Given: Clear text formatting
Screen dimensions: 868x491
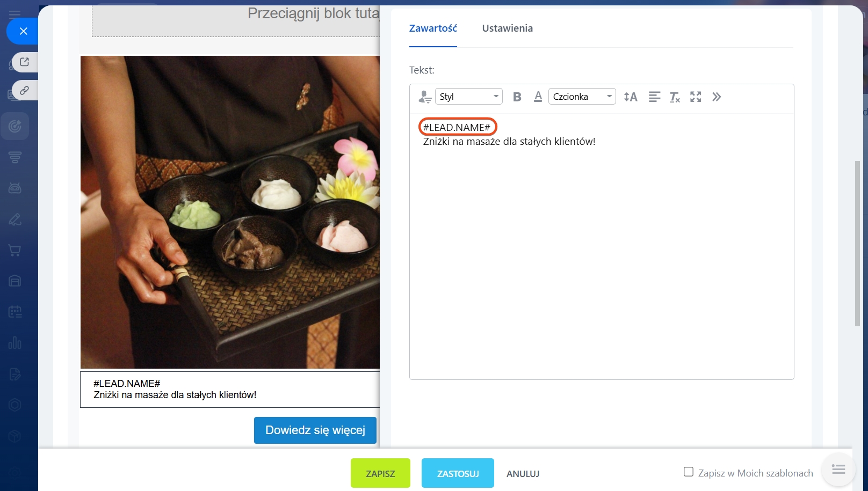Looking at the screenshot, I should [675, 97].
